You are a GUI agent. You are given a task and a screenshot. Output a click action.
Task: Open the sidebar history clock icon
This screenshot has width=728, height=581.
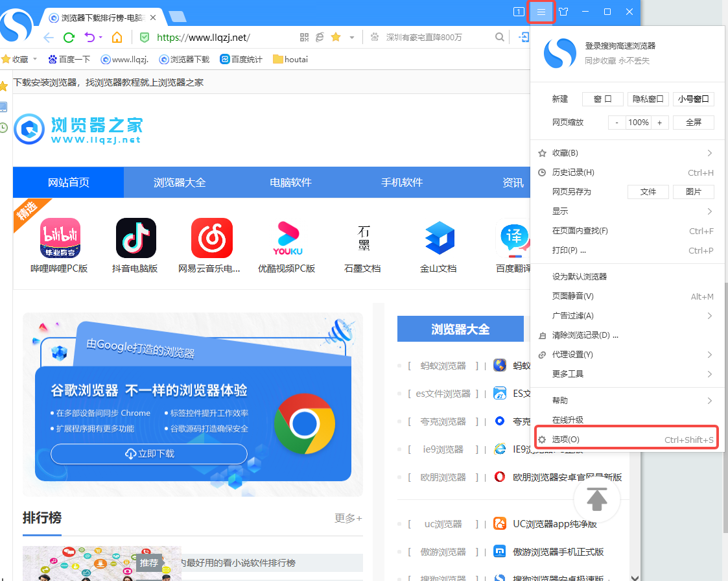coord(4,128)
